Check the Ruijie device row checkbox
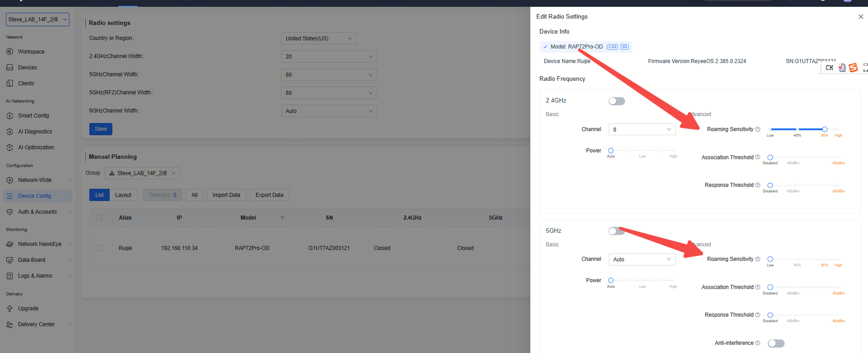The image size is (868, 353). 99,248
